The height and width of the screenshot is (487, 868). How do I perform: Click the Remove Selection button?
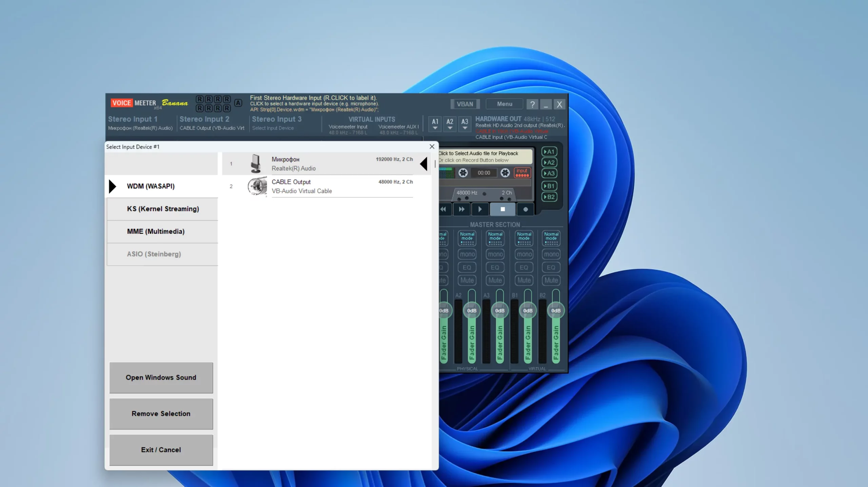click(x=161, y=413)
